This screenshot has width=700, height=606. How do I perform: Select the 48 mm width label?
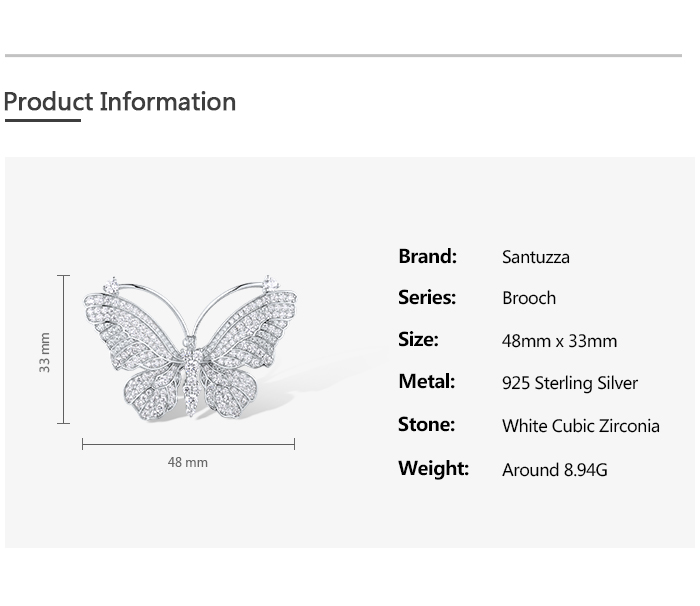click(x=188, y=463)
